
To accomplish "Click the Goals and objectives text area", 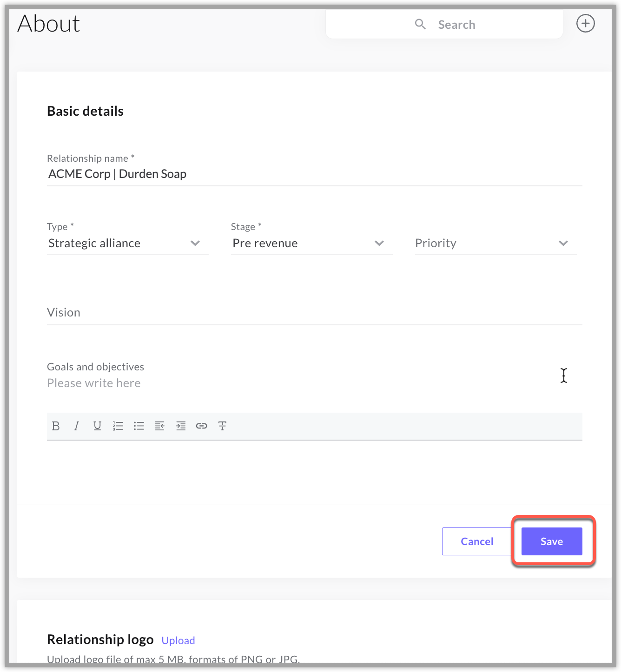I will (x=315, y=383).
